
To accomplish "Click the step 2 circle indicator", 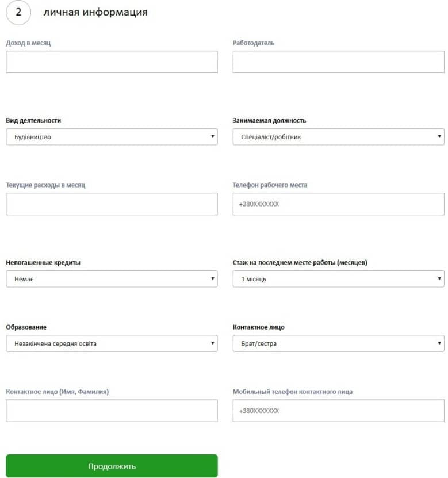I will [18, 12].
